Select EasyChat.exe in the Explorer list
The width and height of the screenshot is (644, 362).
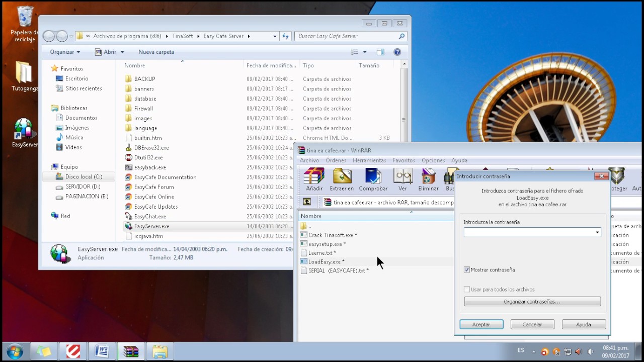(x=145, y=216)
